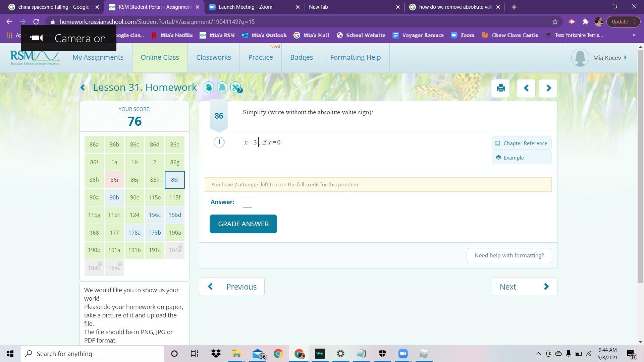Show hidden system tray icons
Image resolution: width=644 pixels, height=362 pixels.
tap(538, 354)
